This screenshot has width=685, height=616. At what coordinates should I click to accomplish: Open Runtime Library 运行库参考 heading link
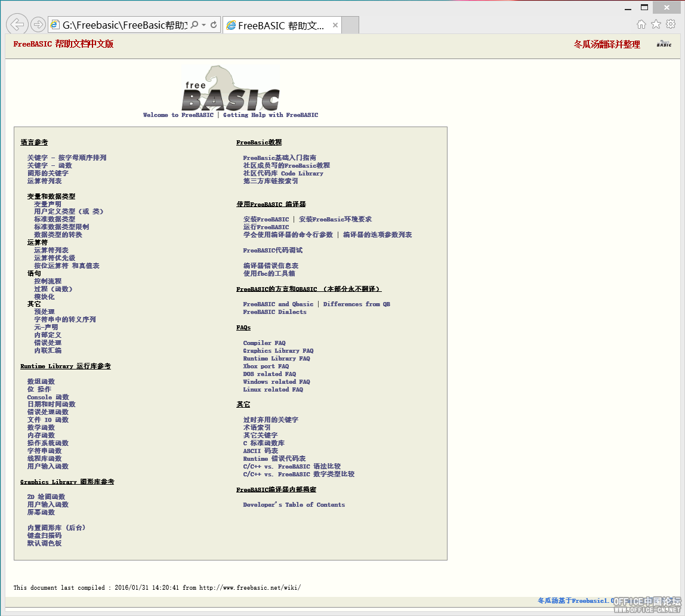66,366
